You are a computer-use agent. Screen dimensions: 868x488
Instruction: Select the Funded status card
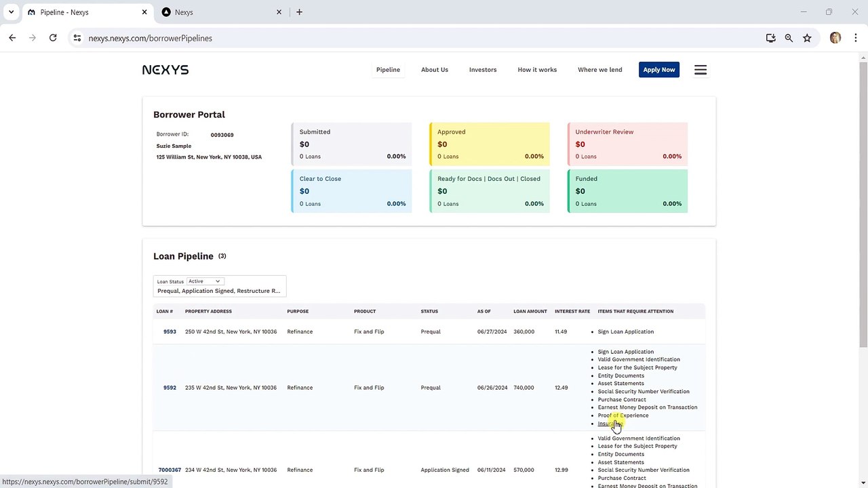point(627,191)
